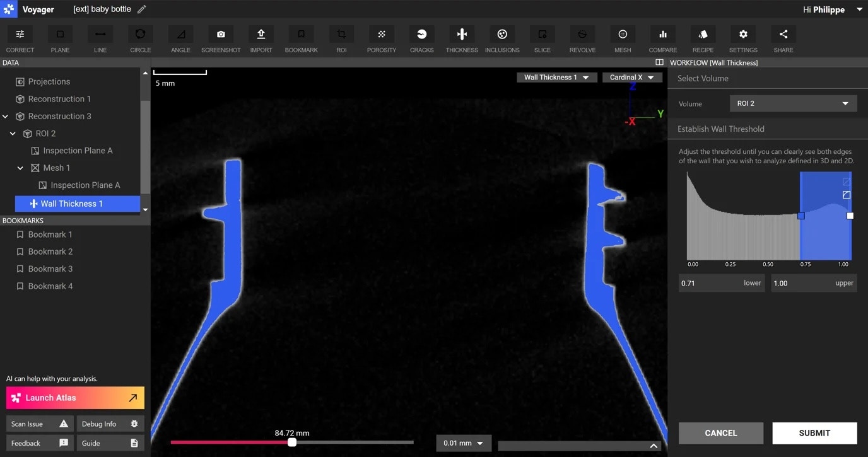Click the Launch Atlas button
The height and width of the screenshot is (457, 868).
(x=75, y=398)
